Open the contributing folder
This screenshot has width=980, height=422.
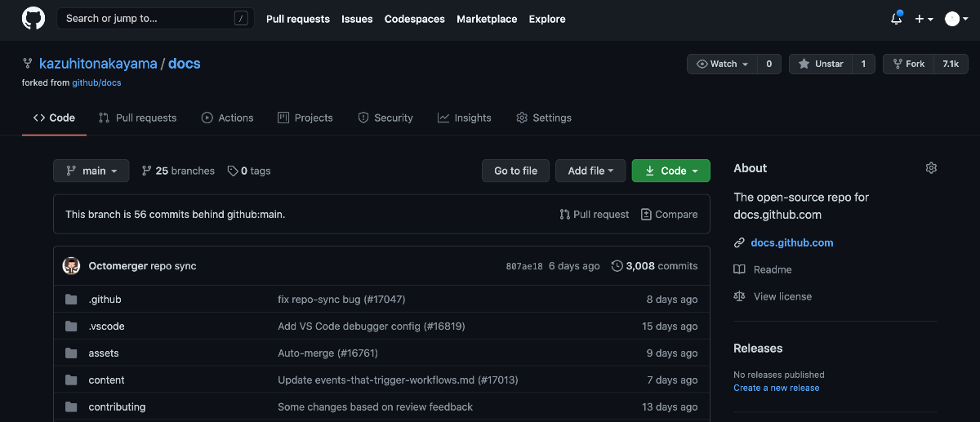point(117,407)
